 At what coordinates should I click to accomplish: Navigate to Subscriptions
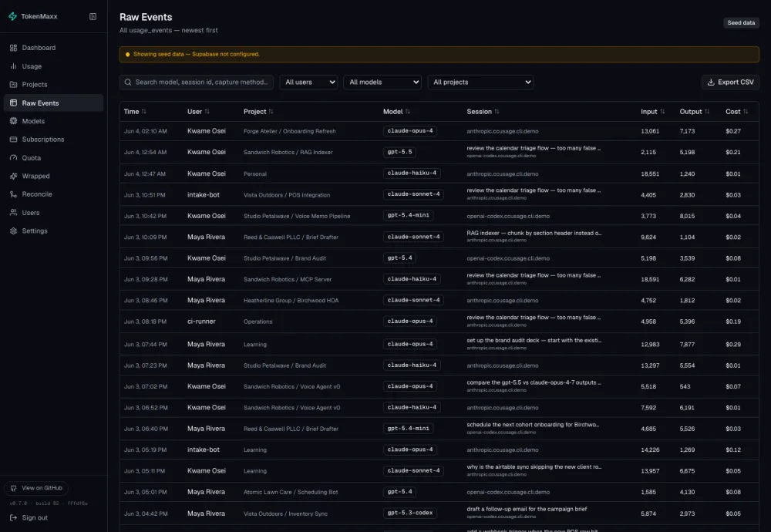54,139
